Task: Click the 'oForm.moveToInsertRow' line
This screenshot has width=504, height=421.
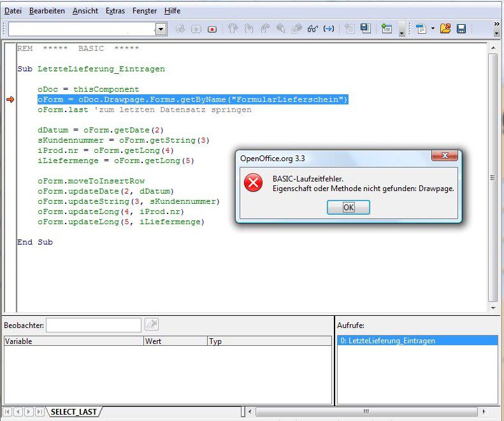Action: point(91,181)
